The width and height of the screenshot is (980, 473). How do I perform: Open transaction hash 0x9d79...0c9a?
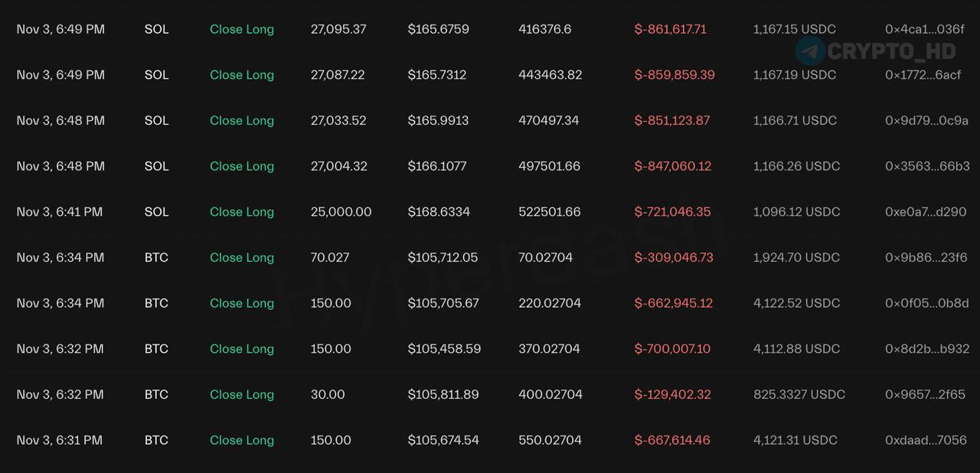tap(927, 120)
